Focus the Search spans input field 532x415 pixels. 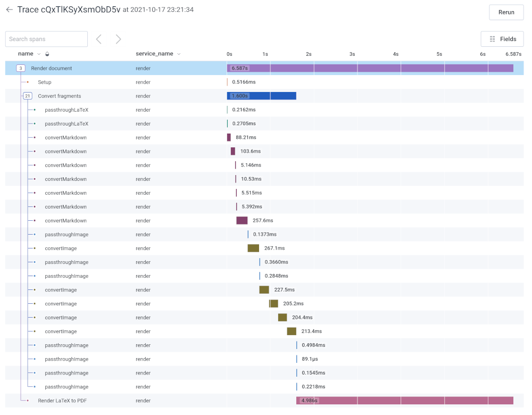pos(46,39)
